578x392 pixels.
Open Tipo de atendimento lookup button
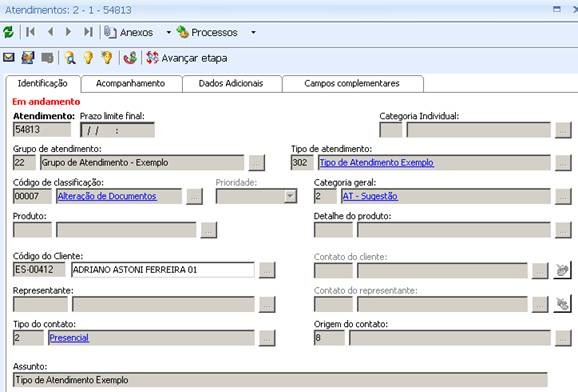click(563, 163)
